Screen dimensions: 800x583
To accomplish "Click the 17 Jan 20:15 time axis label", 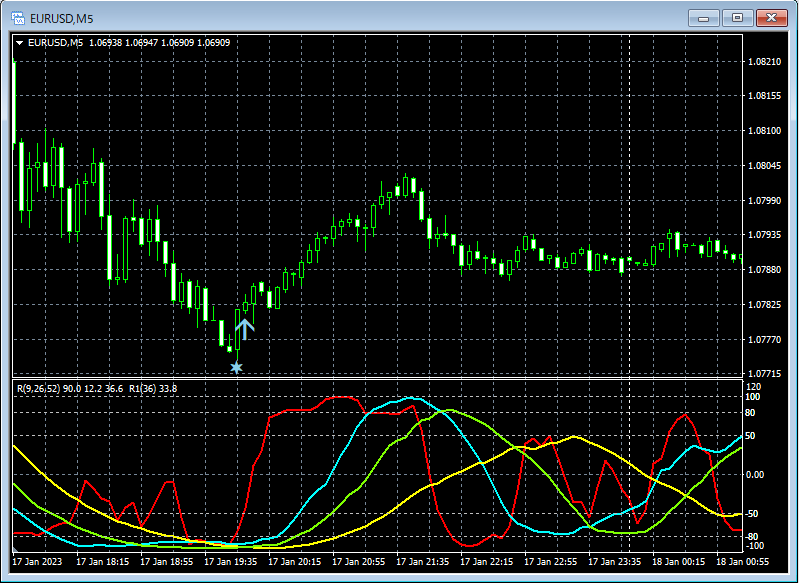I will [x=295, y=562].
